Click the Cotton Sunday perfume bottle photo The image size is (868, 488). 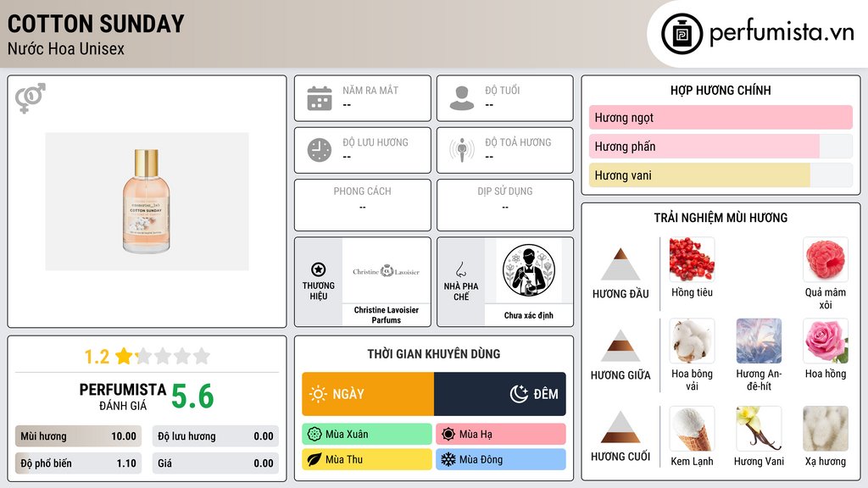point(147,202)
